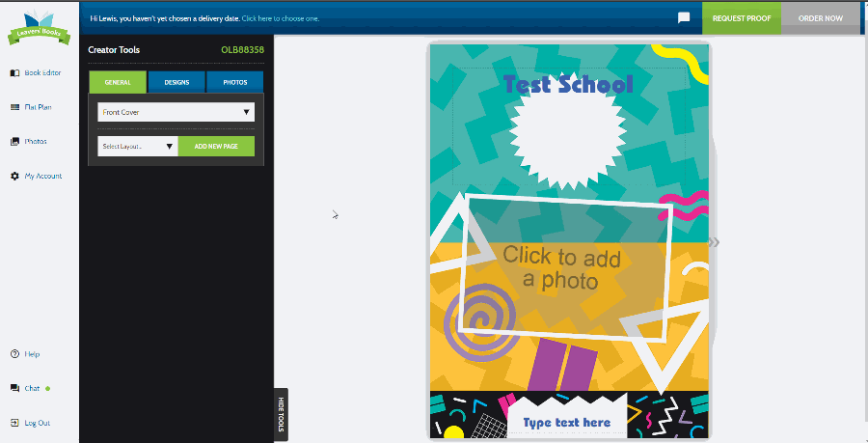Open the Book Editor icon in sidebar
Viewport: 868px width, 443px height.
[x=14, y=72]
